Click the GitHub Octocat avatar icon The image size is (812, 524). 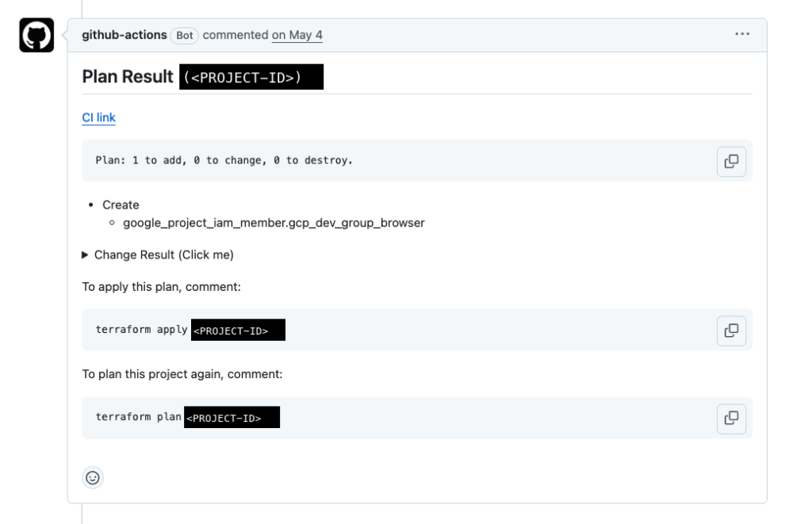(x=36, y=35)
